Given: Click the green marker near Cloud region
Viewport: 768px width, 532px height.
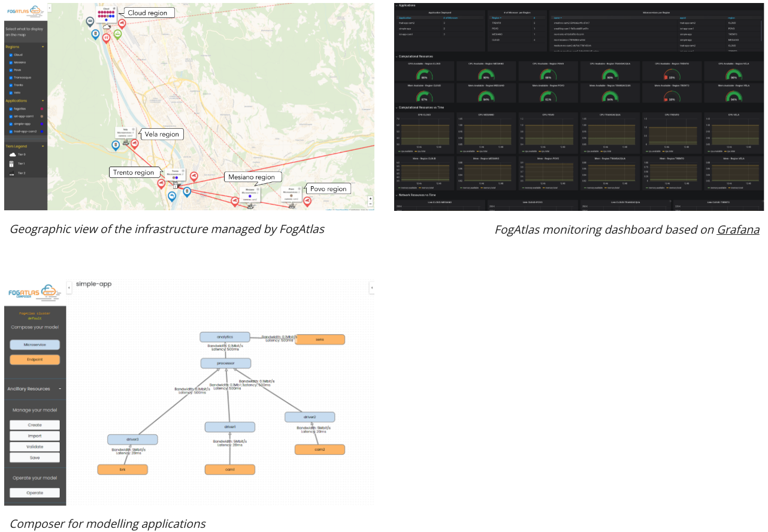Looking at the screenshot, I should click(117, 34).
